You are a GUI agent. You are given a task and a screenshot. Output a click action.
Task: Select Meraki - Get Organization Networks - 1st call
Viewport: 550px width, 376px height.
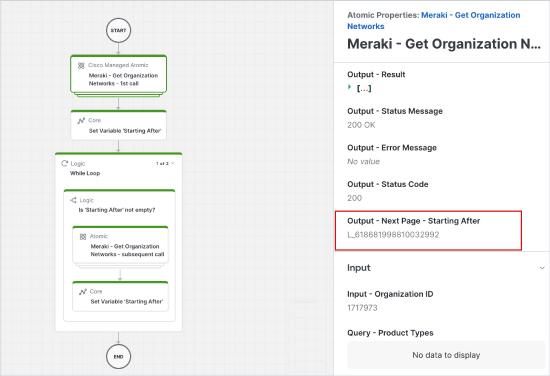pos(118,74)
